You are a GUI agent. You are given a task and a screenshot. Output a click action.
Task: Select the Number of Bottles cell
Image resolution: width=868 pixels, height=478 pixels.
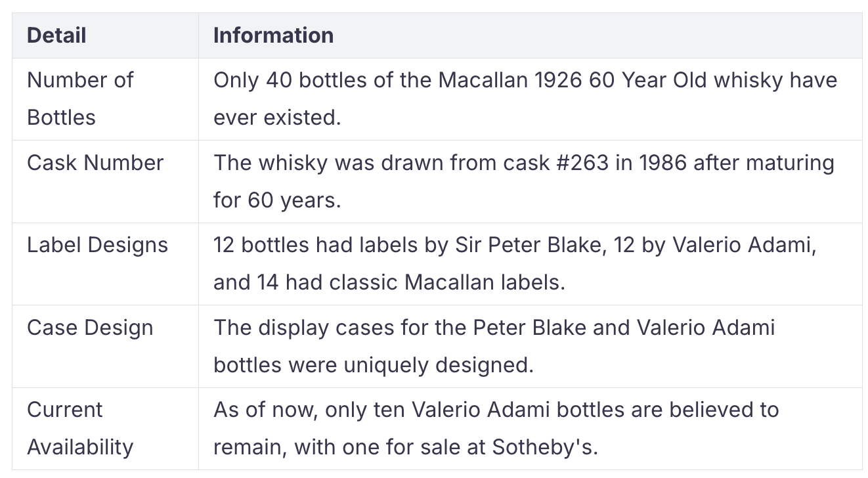105,99
